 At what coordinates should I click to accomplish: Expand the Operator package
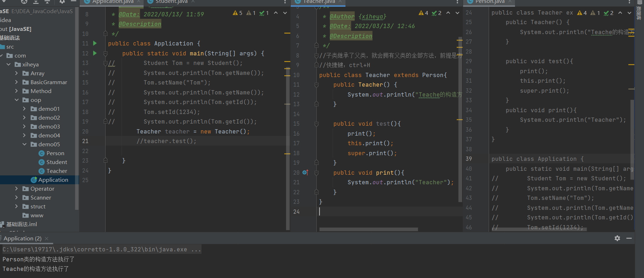(x=16, y=189)
